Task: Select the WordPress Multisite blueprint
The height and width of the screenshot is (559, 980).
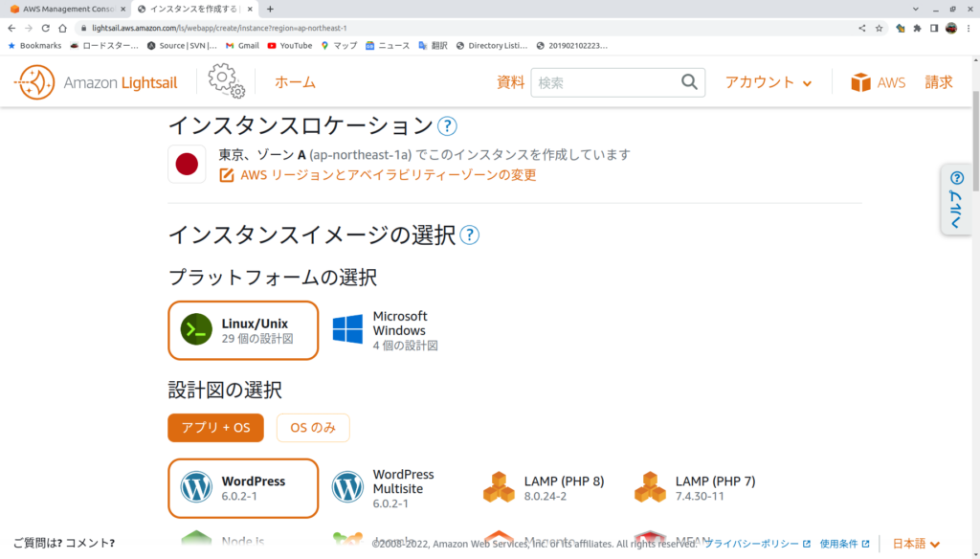Action: click(383, 488)
